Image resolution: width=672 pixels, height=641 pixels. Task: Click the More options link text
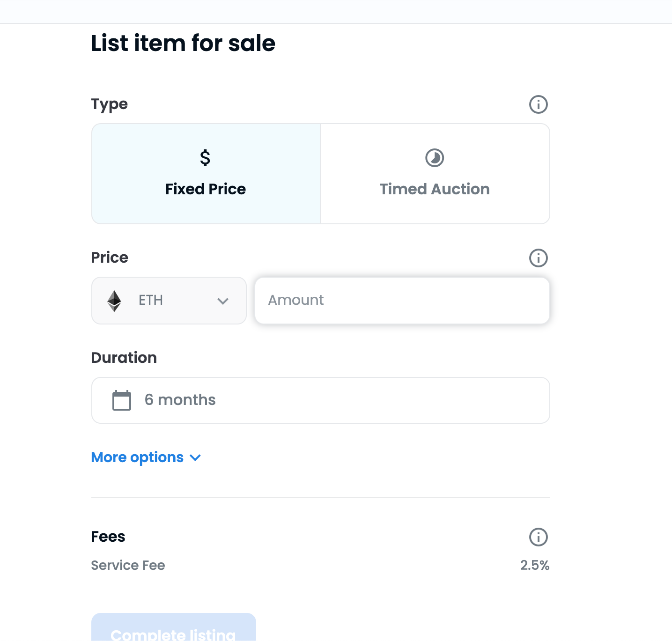[137, 457]
